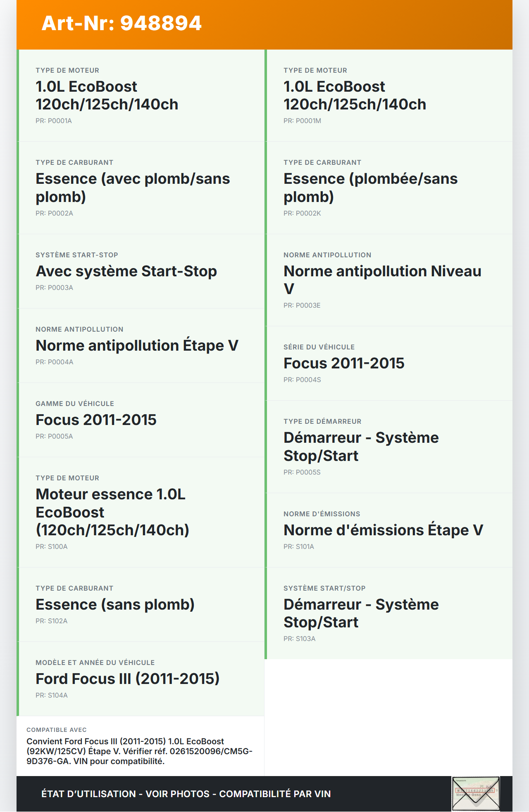Click the Norme antipollution Niveau V value
The height and width of the screenshot is (812, 529).
tap(382, 280)
